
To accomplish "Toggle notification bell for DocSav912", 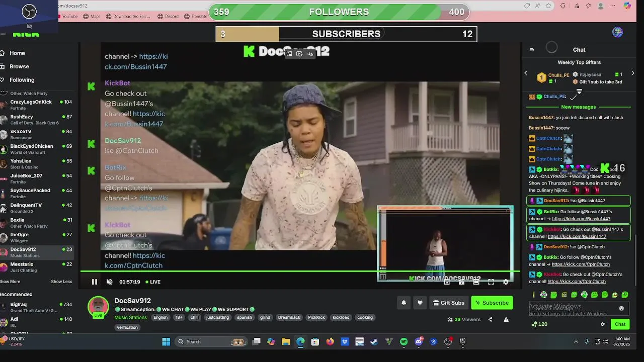I will tap(404, 303).
